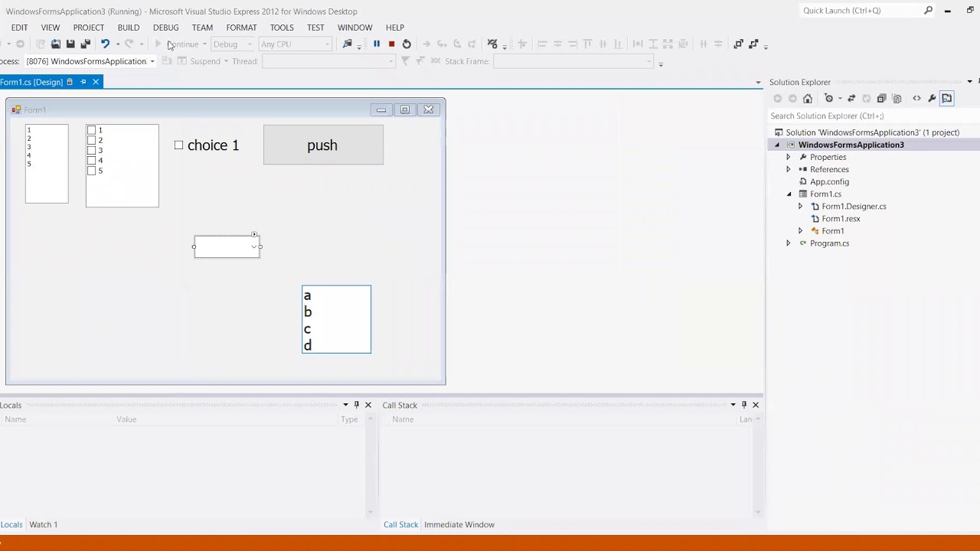Image resolution: width=980 pixels, height=551 pixels.
Task: Click the Quick Launch search magnifier
Action: point(928,11)
